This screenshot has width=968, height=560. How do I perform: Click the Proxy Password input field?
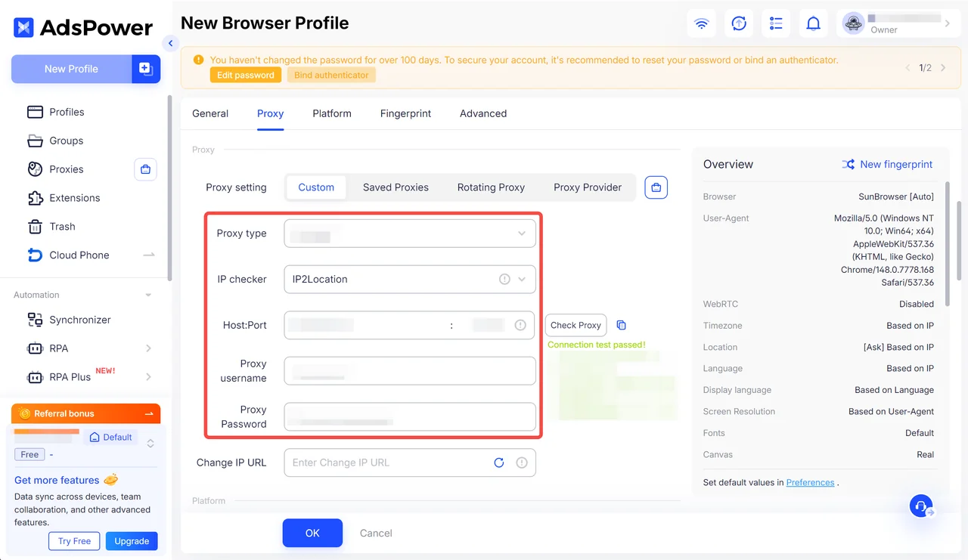(x=410, y=416)
